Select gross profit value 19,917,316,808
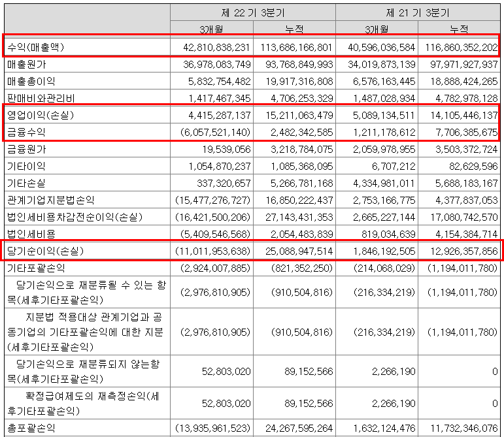The height and width of the screenshot is (437, 504). click(299, 82)
